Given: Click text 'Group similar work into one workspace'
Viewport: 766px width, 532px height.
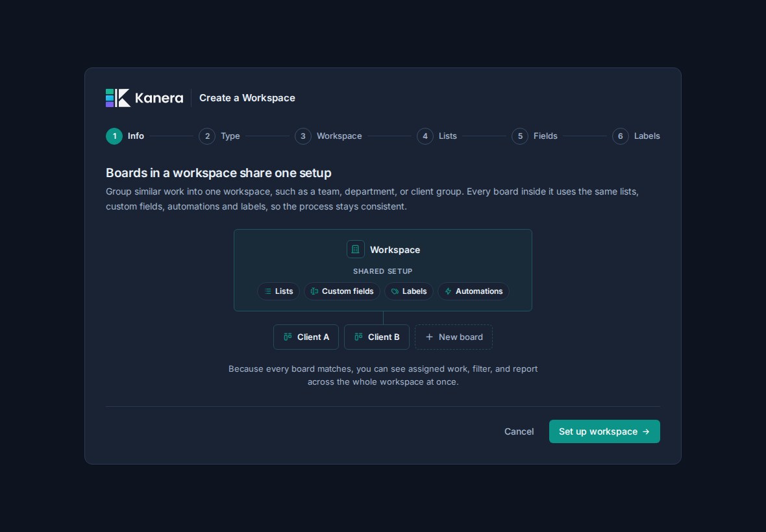Looking at the screenshot, I should click(188, 192).
